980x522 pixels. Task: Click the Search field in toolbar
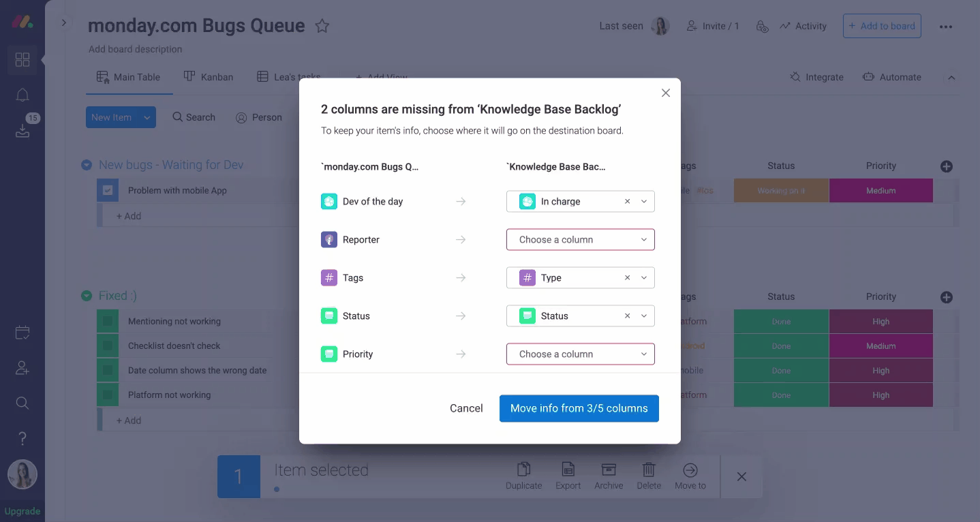click(x=194, y=117)
